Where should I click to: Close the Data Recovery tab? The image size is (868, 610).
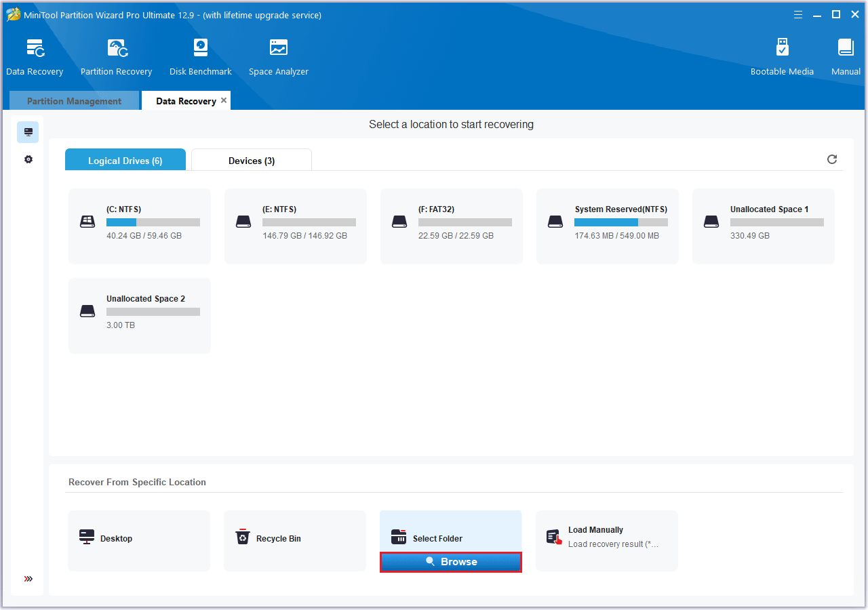(x=224, y=100)
